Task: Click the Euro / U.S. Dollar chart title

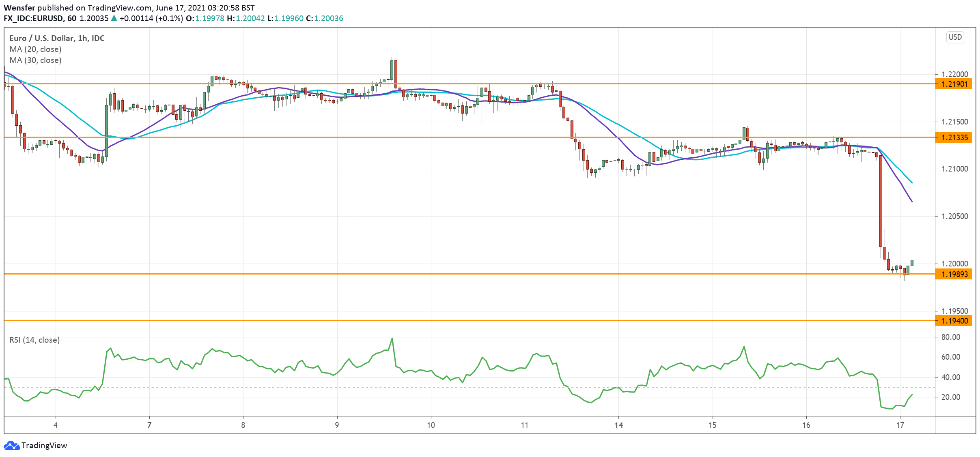Action: 57,38
